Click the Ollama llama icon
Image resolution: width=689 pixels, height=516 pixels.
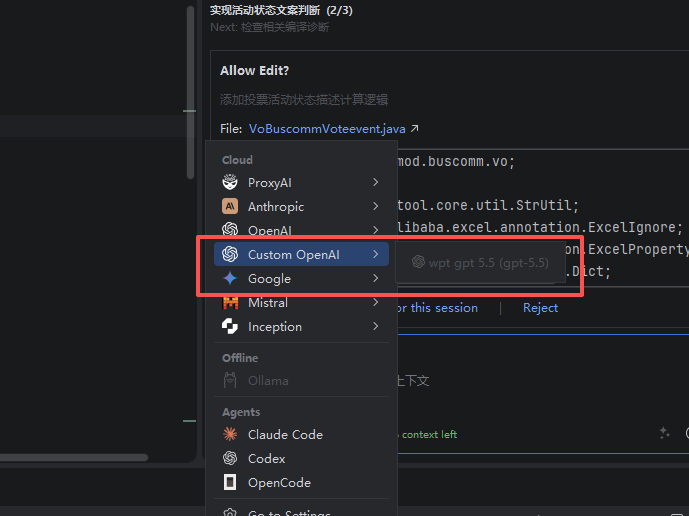[230, 380]
